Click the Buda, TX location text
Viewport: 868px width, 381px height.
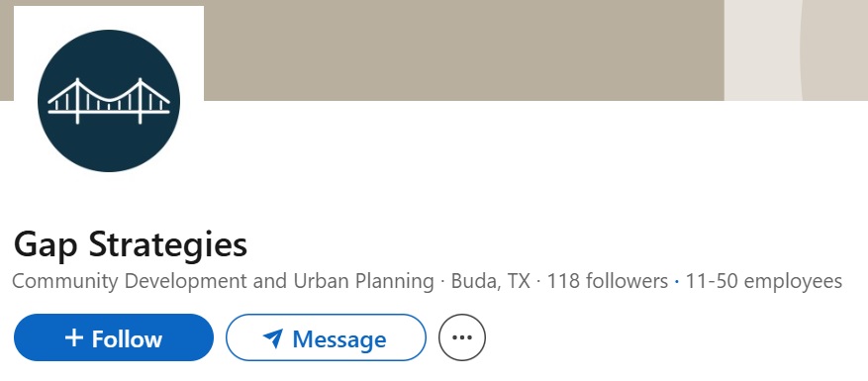coord(491,281)
